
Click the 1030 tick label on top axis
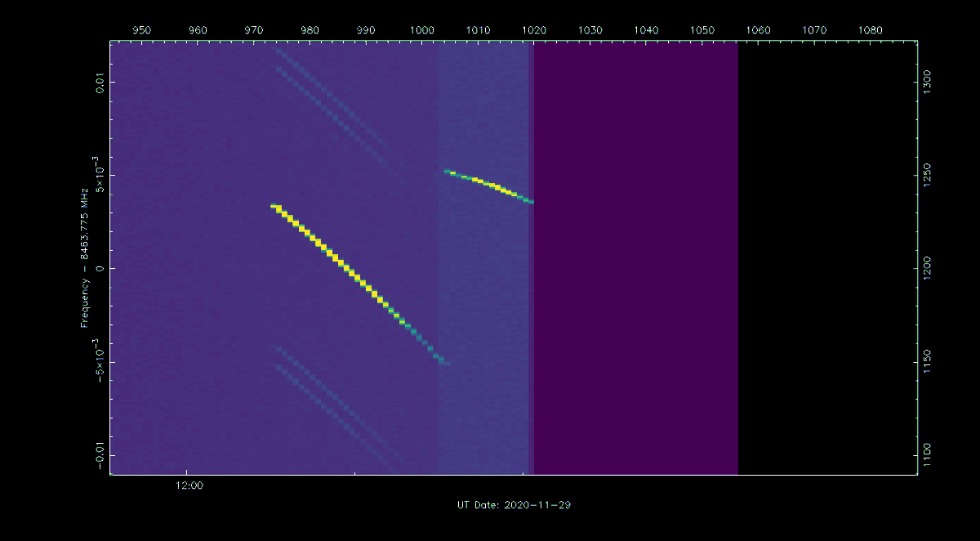590,30
